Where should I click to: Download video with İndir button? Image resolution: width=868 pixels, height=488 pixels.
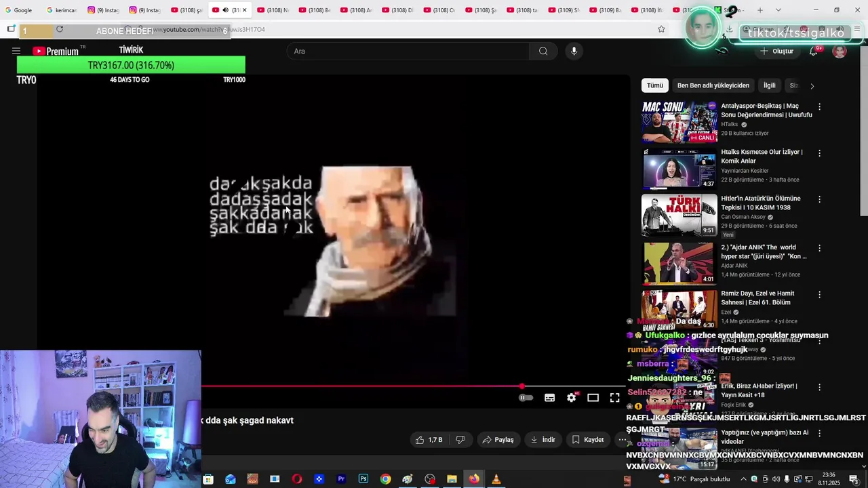(x=542, y=440)
